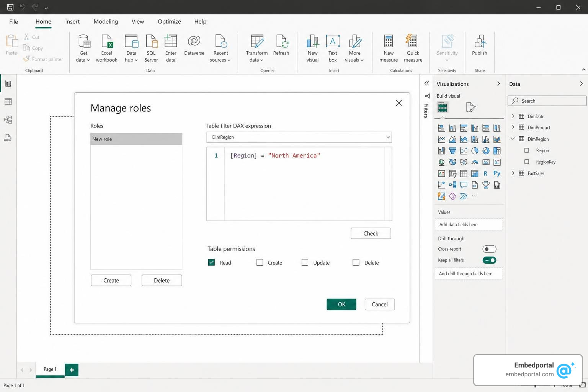This screenshot has height=392, width=588.
Task: Expand the DimDate table
Action: point(513,116)
